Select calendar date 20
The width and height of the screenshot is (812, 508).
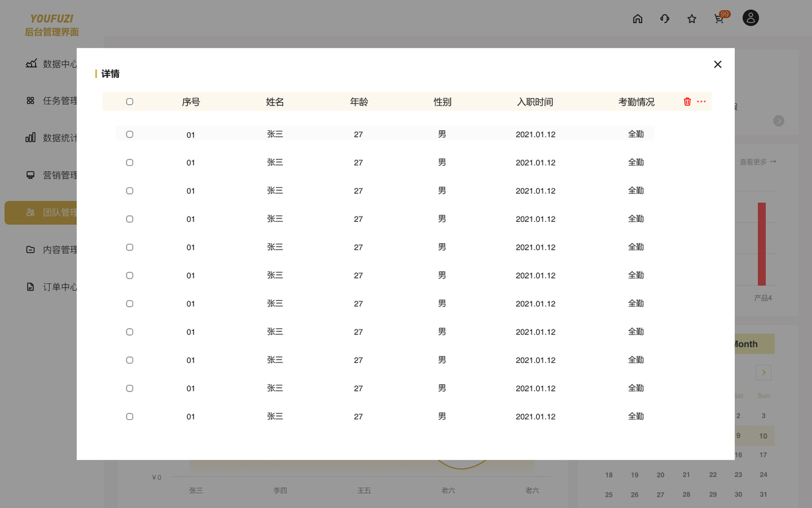(x=660, y=475)
